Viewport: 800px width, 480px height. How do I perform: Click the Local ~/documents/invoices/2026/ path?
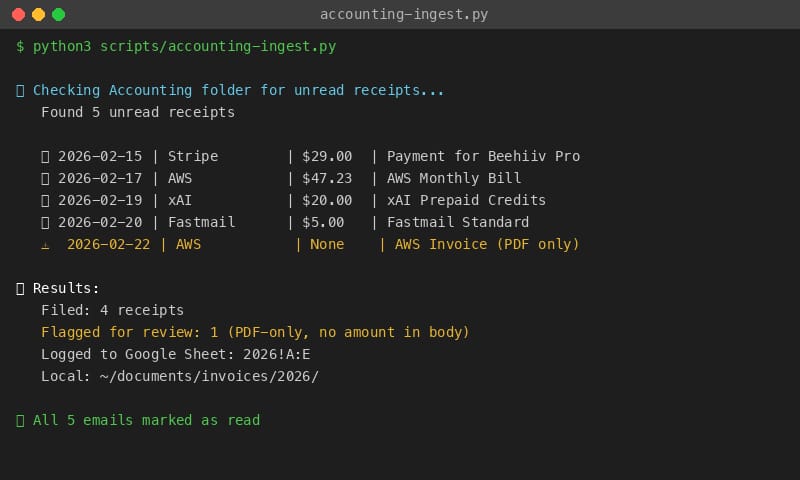[x=180, y=376]
